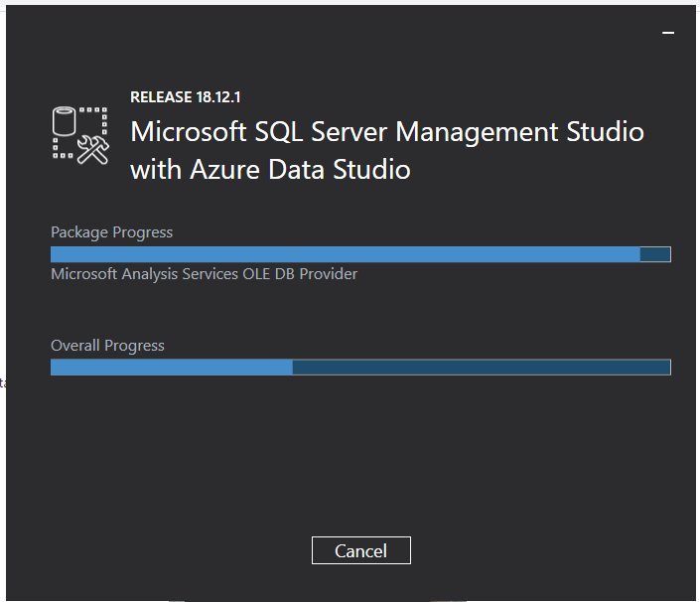Image resolution: width=700 pixels, height=602 pixels.
Task: Click 'Microsoft Analysis Services OLE DB Provider' text
Action: click(x=204, y=274)
